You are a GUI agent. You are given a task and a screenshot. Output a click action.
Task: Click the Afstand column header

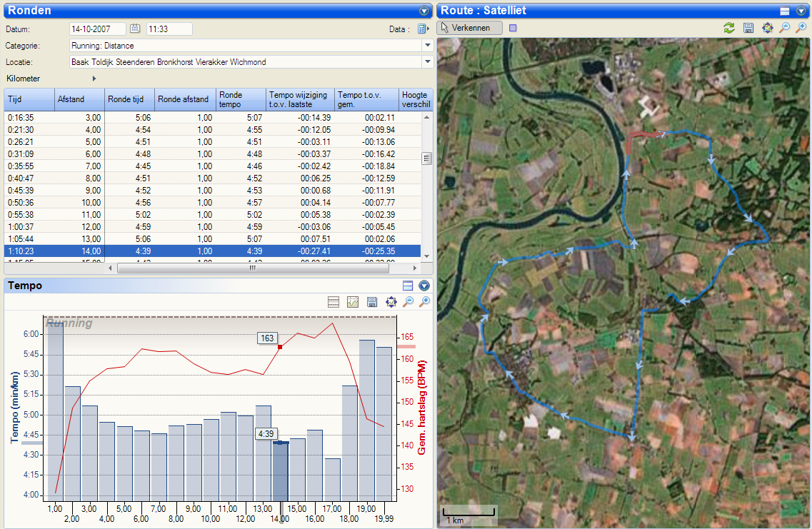click(79, 99)
